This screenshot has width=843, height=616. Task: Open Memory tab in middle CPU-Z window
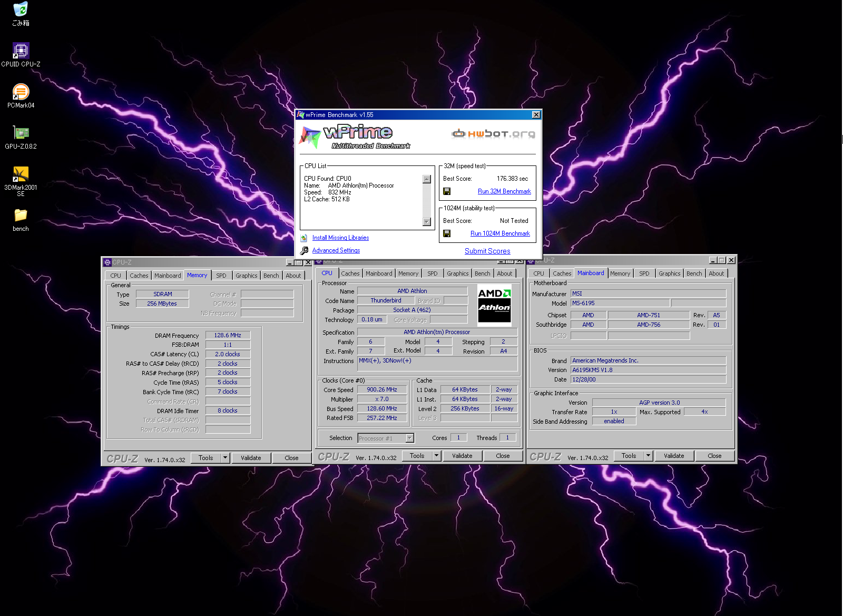pos(408,273)
